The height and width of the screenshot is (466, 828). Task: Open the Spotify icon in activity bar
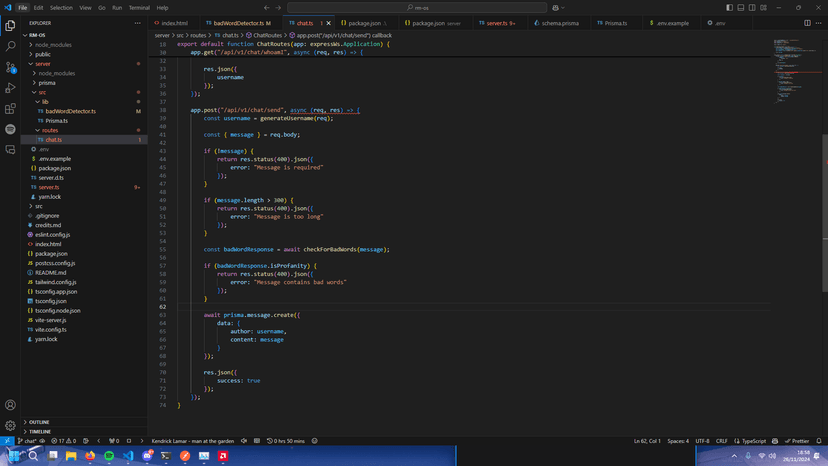pos(10,129)
